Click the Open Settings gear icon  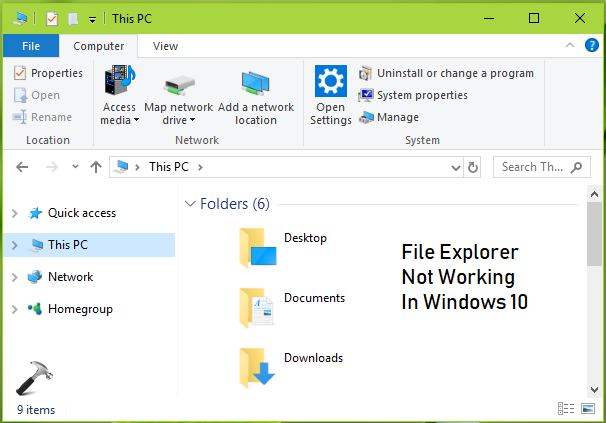pos(331,80)
